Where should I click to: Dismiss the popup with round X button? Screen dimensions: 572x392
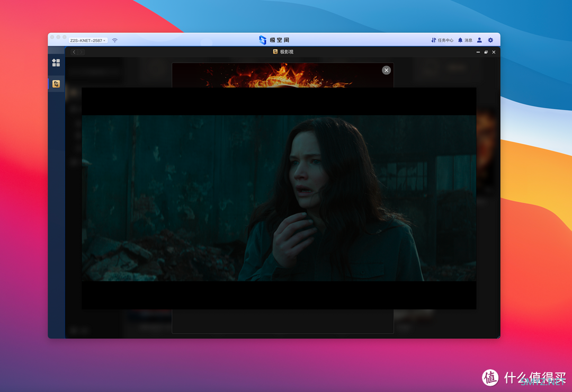point(386,70)
